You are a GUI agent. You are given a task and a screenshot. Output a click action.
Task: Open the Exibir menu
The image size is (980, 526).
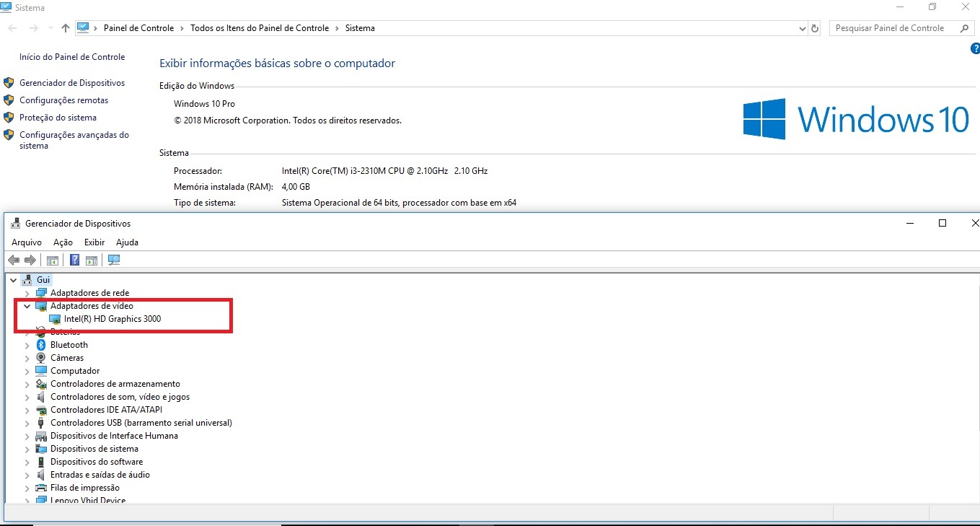pyautogui.click(x=94, y=242)
